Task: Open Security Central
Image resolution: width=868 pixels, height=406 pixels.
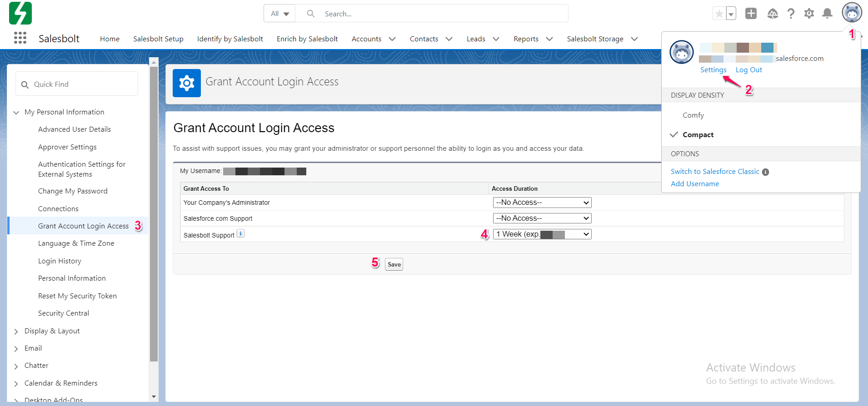Action: click(64, 313)
